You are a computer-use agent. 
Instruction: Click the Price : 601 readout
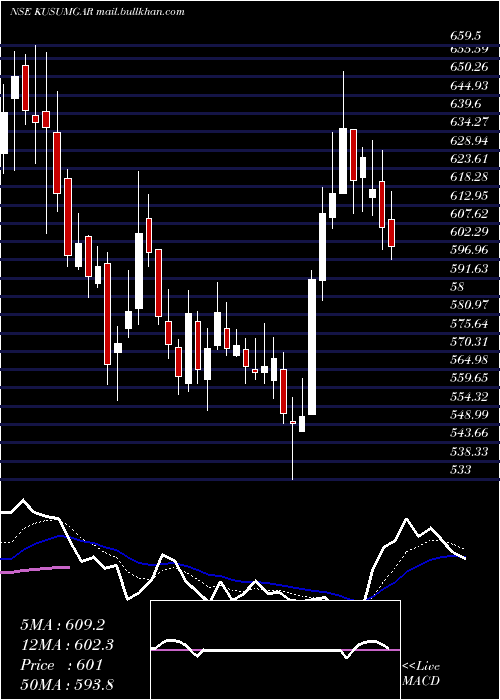62,665
